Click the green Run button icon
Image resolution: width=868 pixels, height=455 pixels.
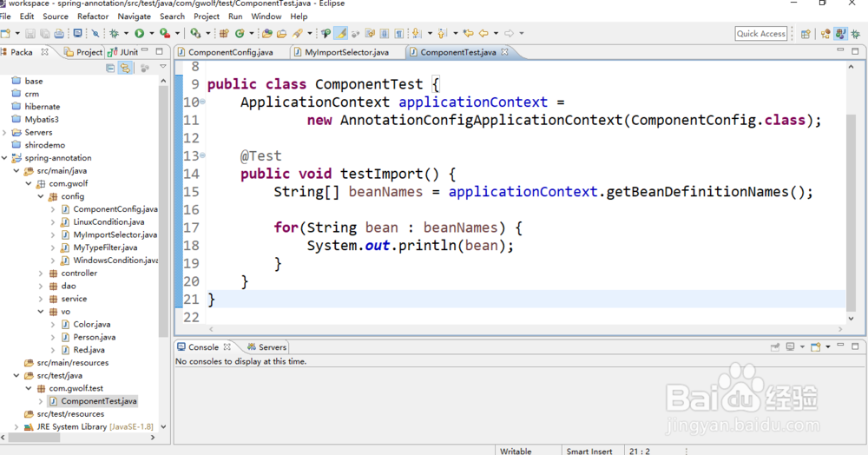[140, 34]
